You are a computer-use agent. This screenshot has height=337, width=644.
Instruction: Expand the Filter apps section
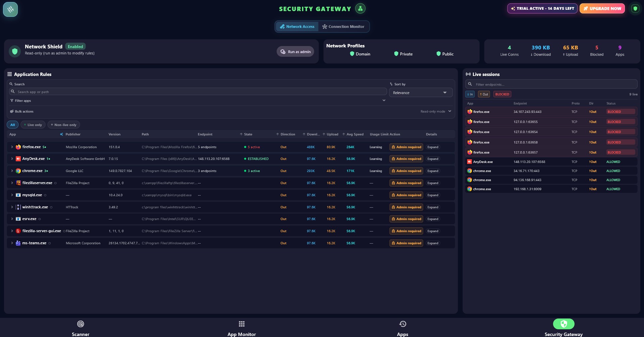point(384,100)
